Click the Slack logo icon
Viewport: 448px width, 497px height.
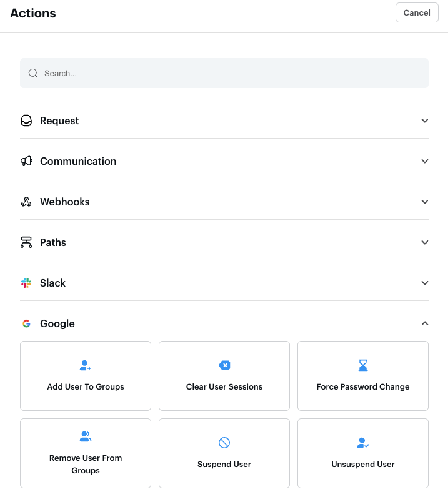tap(26, 283)
